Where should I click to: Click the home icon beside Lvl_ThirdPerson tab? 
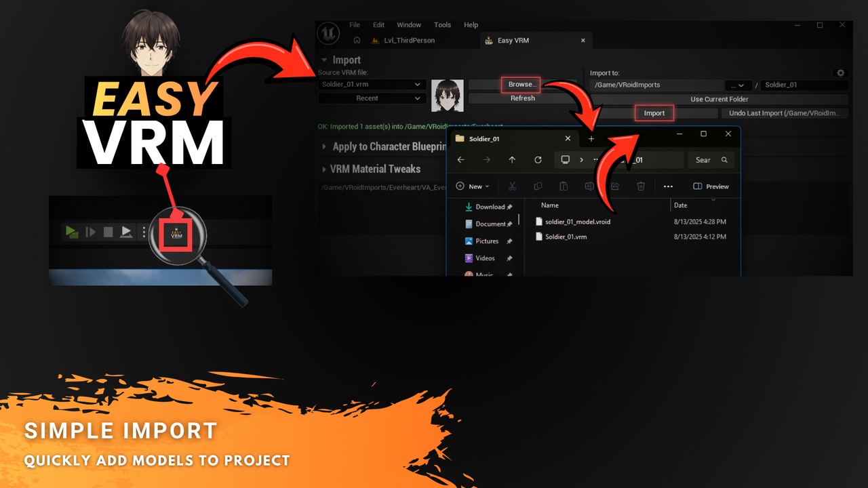point(357,41)
